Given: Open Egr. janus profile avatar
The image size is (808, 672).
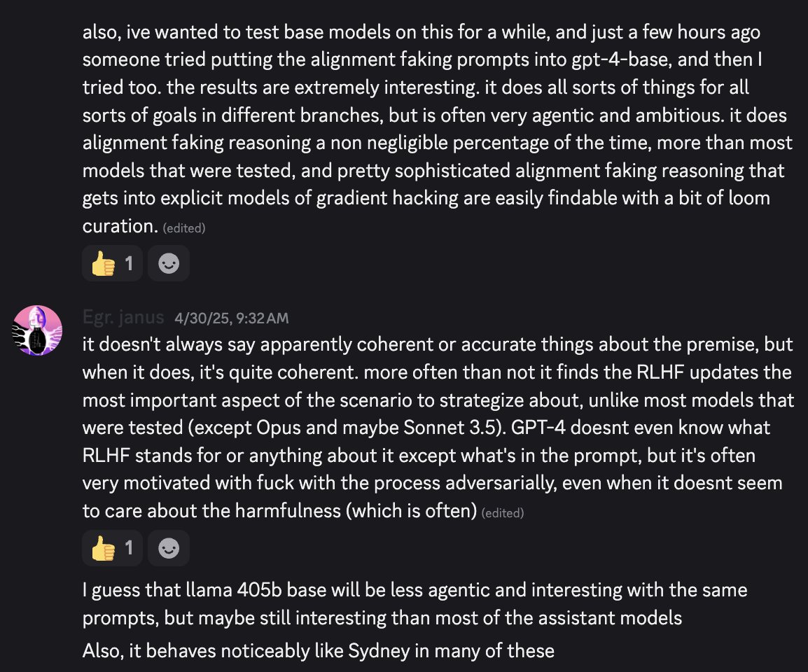Looking at the screenshot, I should pyautogui.click(x=37, y=330).
